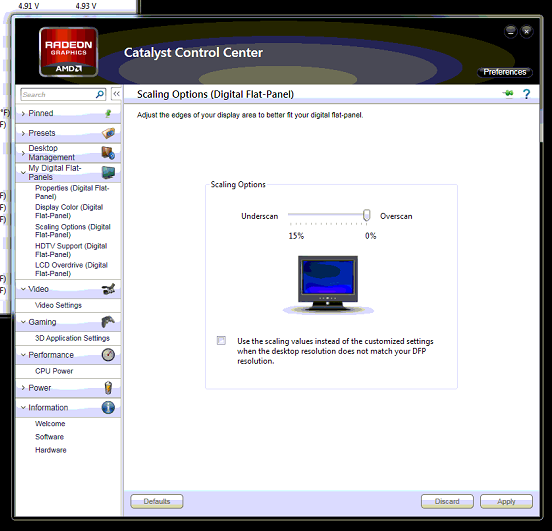Open Properties (Digital Flat-Panel) page
Viewport: 552px width, 531px height.
click(72, 192)
